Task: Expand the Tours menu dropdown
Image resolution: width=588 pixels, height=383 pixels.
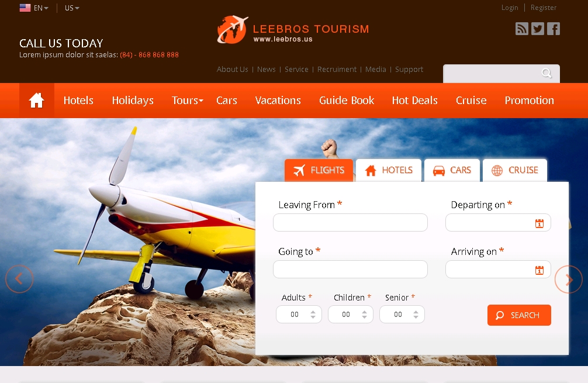Action: click(187, 101)
